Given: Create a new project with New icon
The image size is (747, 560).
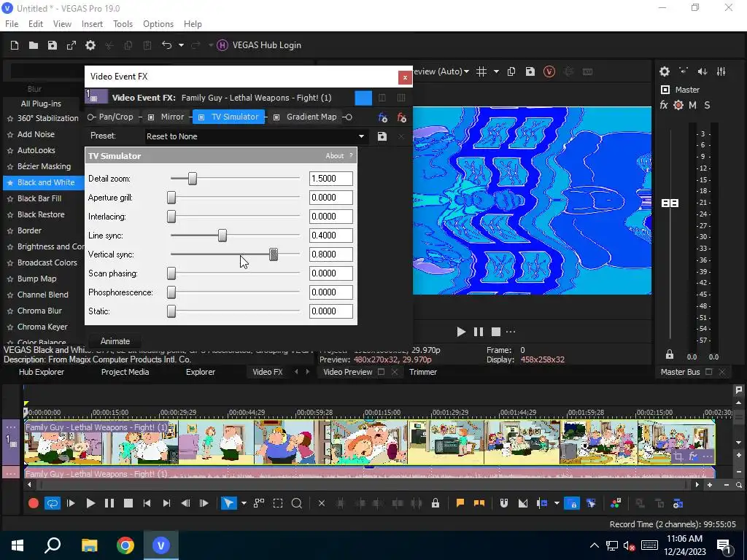Looking at the screenshot, I should pos(15,45).
